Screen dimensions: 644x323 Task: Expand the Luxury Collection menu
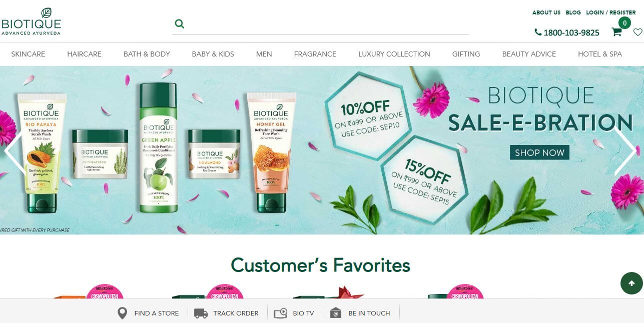pyautogui.click(x=394, y=54)
